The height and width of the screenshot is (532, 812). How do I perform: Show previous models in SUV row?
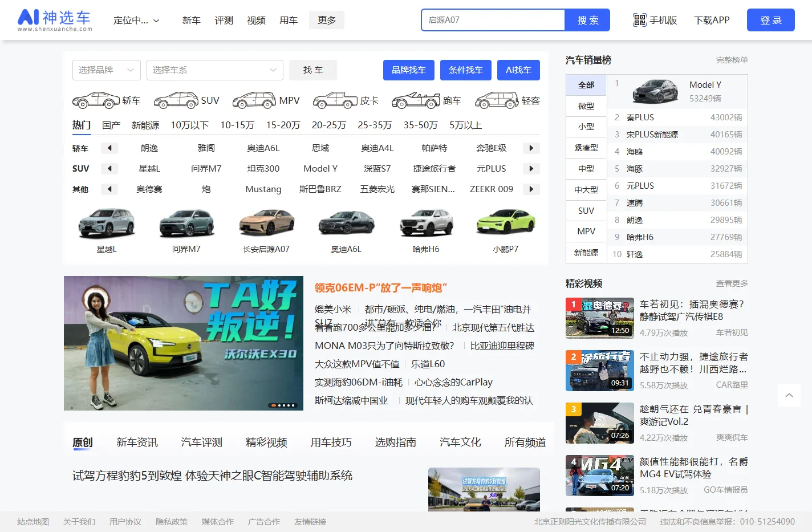click(x=109, y=169)
